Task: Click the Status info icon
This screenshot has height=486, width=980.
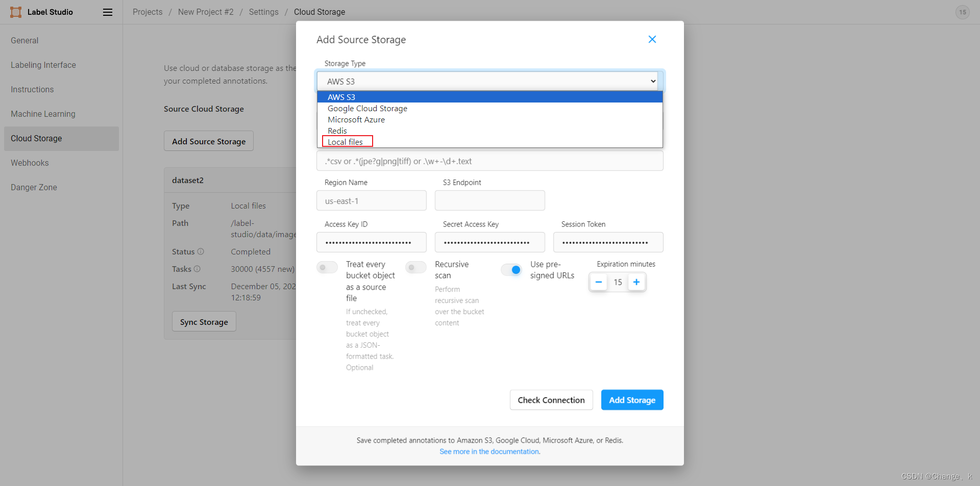Action: [201, 251]
